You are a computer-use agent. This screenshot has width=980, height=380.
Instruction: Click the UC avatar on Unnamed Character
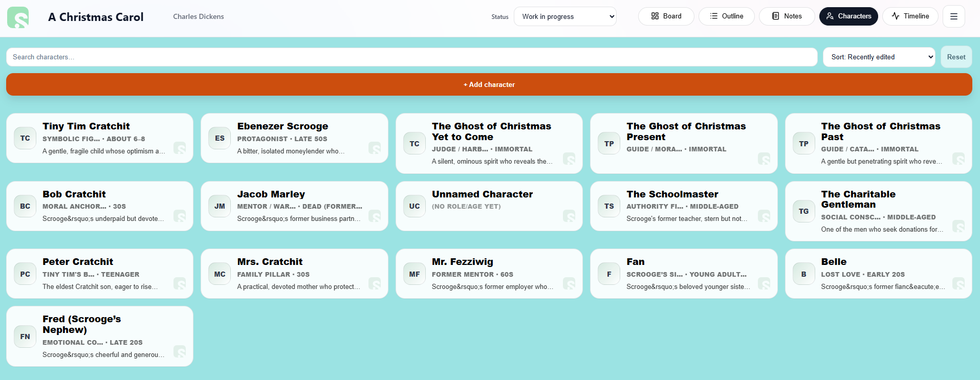(x=414, y=206)
